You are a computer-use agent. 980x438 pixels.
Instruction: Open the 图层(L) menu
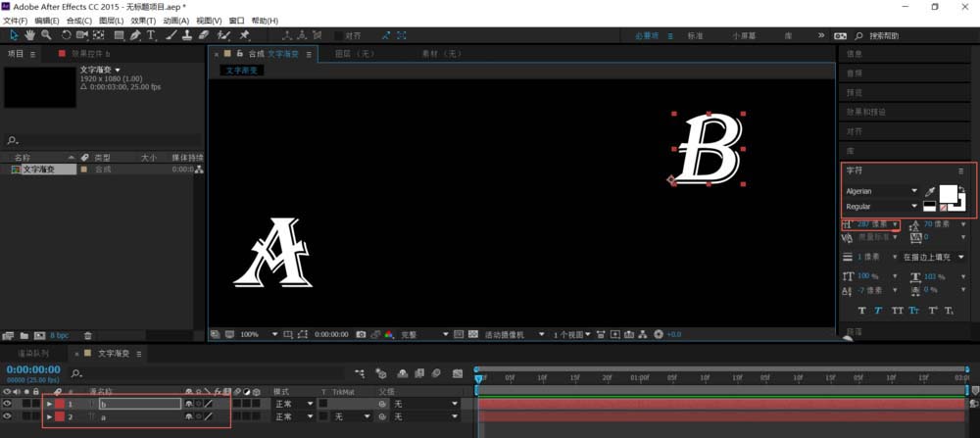(112, 21)
